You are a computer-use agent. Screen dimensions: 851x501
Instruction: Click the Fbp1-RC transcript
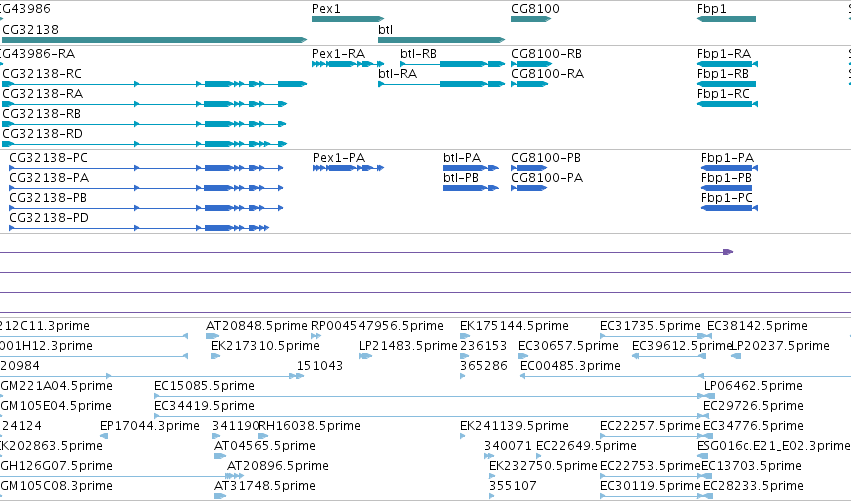[x=727, y=104]
